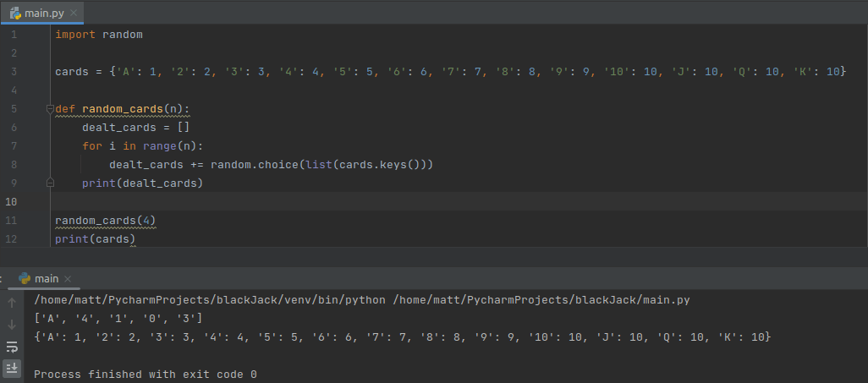Click the 'dealt_cards = []' line
Viewport: 868px width, 383px height.
pos(136,128)
